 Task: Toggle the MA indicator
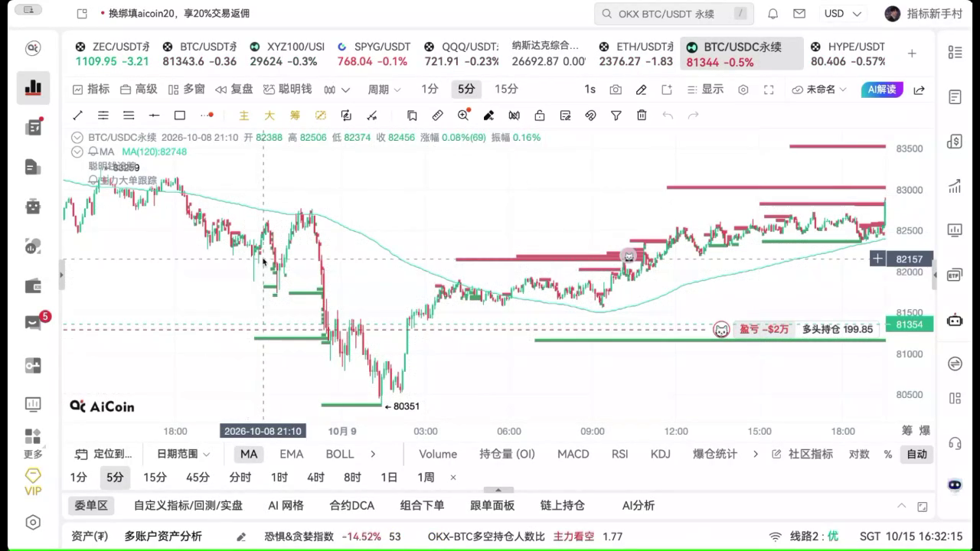point(249,454)
